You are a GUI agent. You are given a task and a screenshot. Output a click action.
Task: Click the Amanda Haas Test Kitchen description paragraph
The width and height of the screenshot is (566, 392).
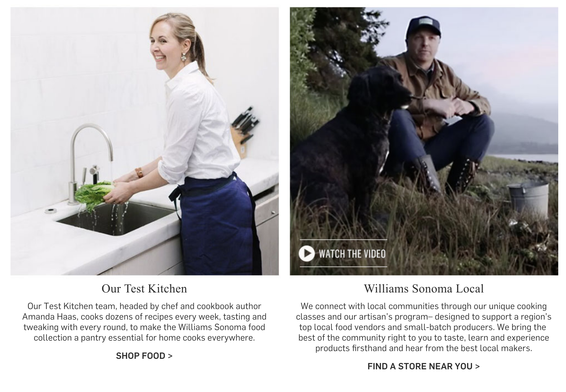[144, 322]
